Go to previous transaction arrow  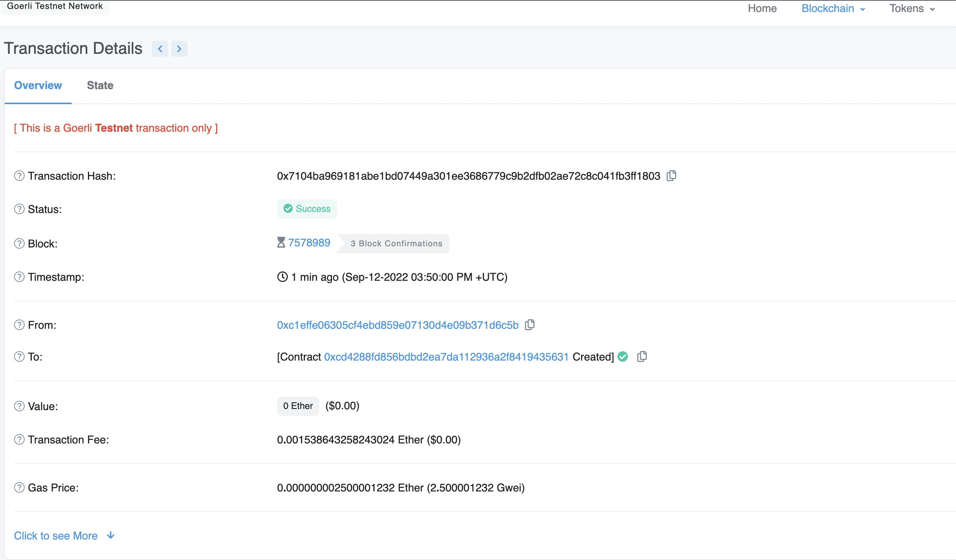(160, 49)
